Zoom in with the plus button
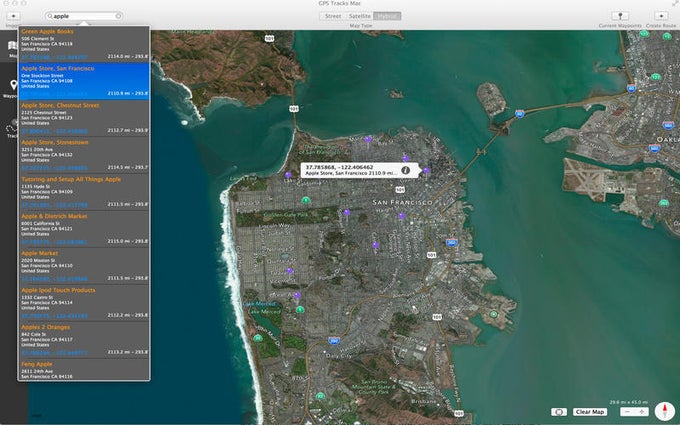Viewport: 680px width, 425px height. (x=642, y=412)
